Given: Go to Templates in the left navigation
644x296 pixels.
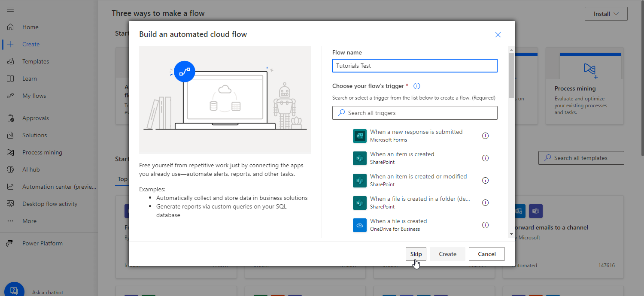Looking at the screenshot, I should [x=36, y=61].
